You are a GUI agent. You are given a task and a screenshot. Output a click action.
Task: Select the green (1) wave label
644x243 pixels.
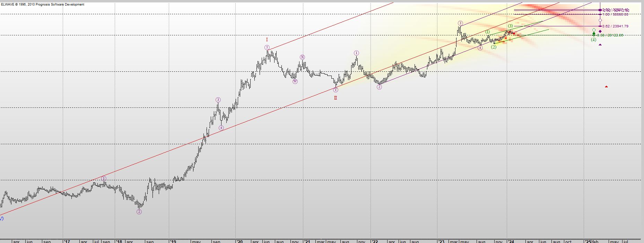click(x=488, y=32)
